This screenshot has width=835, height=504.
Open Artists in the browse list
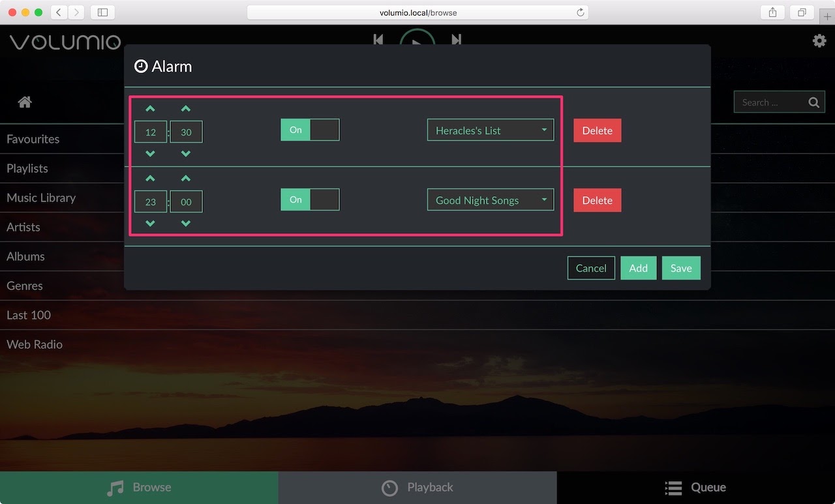click(x=62, y=227)
